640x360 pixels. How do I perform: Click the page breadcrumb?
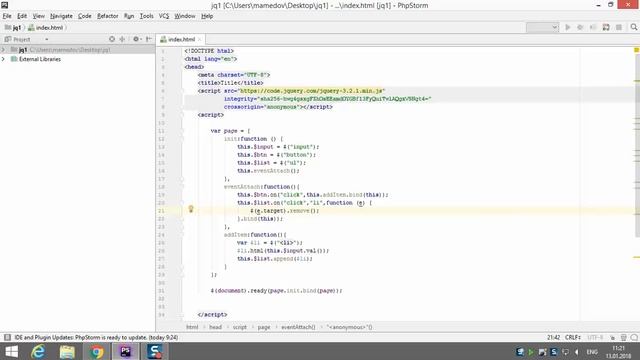click(x=264, y=327)
